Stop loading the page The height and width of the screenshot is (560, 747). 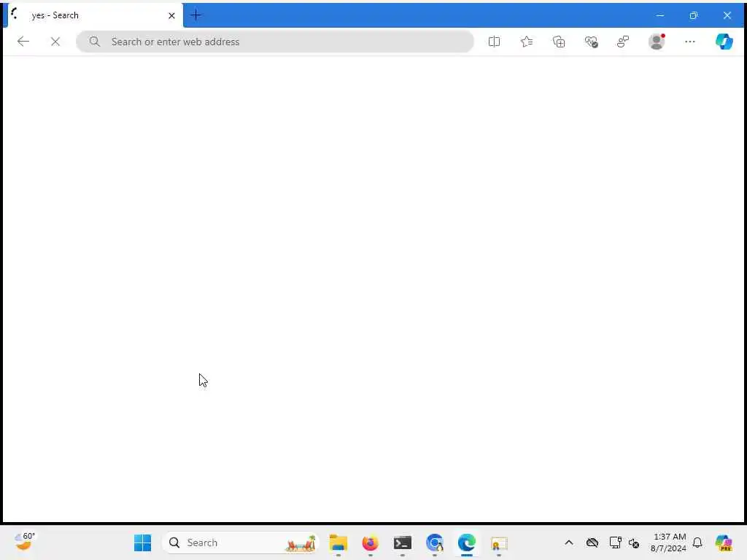[x=55, y=42]
